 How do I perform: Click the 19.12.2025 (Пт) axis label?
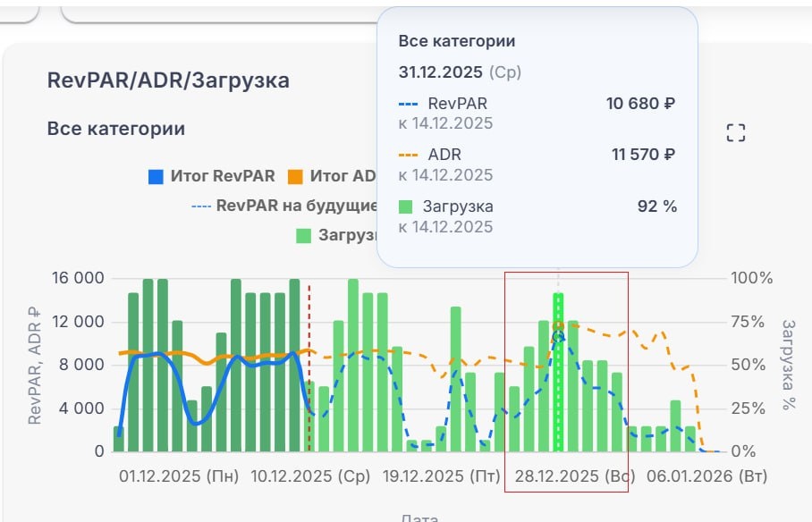point(442,476)
